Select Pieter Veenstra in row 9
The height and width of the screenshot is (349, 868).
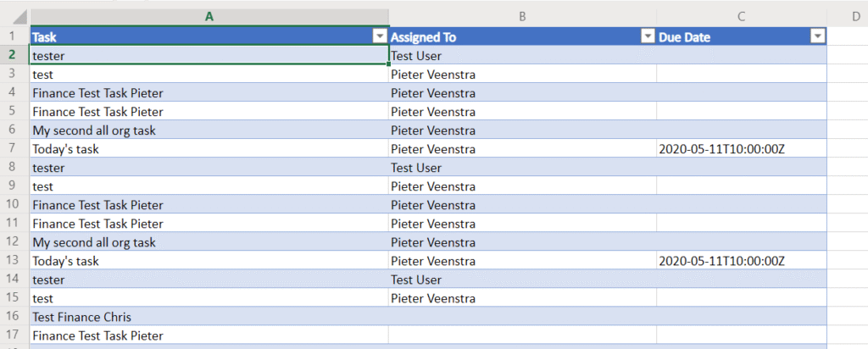point(522,186)
